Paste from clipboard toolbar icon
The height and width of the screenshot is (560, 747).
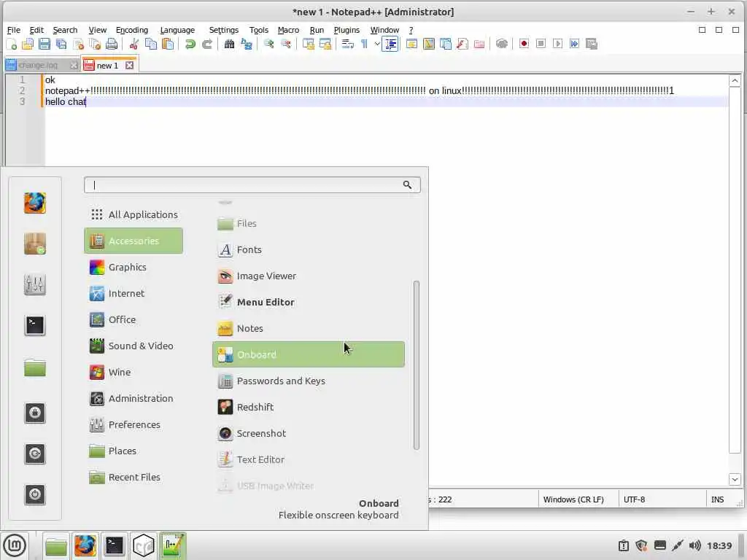[168, 44]
